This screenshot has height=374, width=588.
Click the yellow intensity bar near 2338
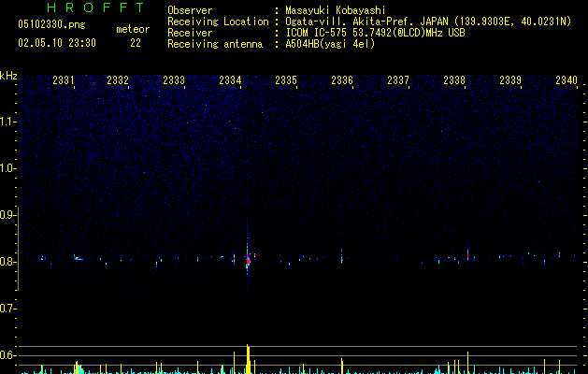[x=467, y=363]
